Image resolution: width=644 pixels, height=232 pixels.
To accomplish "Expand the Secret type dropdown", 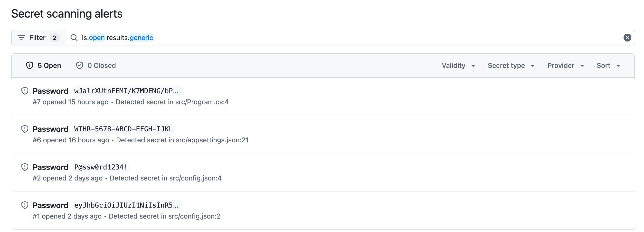I will (x=511, y=66).
